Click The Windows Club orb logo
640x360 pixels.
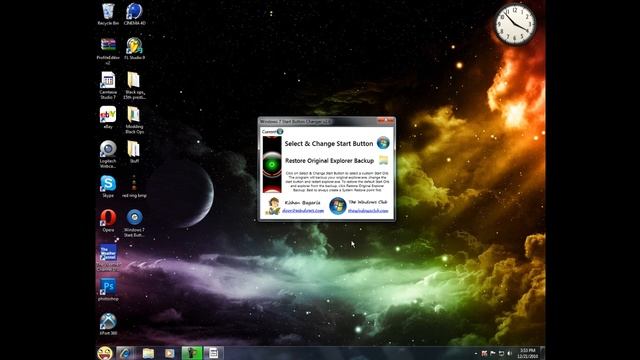pos(338,206)
